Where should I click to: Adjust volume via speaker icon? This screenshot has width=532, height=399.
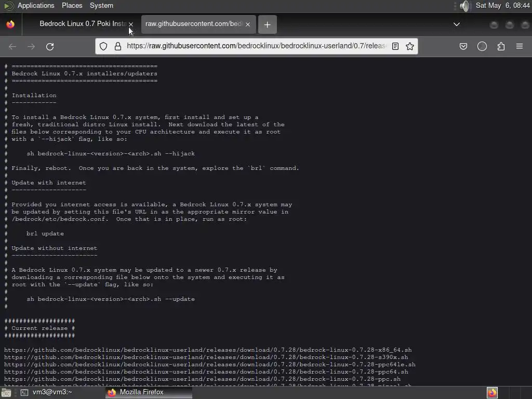pyautogui.click(x=465, y=6)
